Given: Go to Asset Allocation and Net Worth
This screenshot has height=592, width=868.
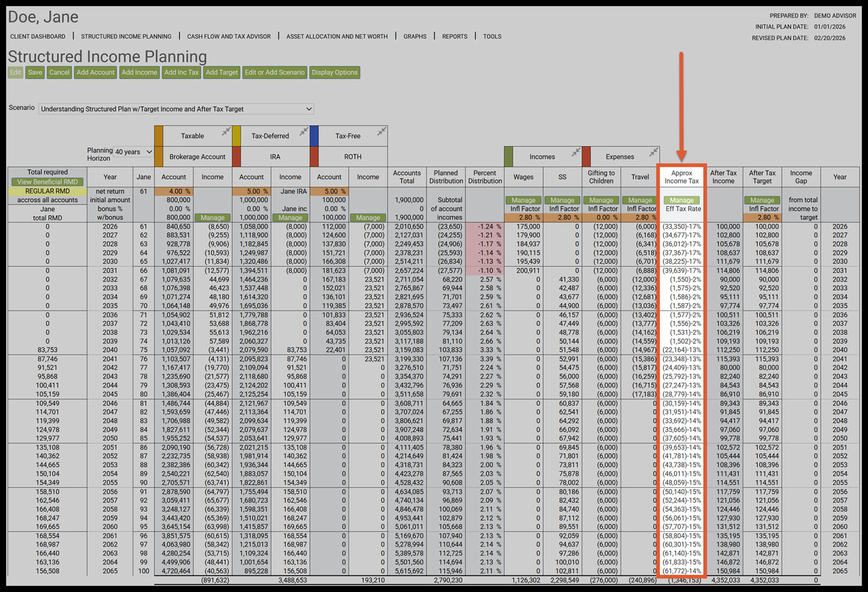Looking at the screenshot, I should [x=337, y=37].
